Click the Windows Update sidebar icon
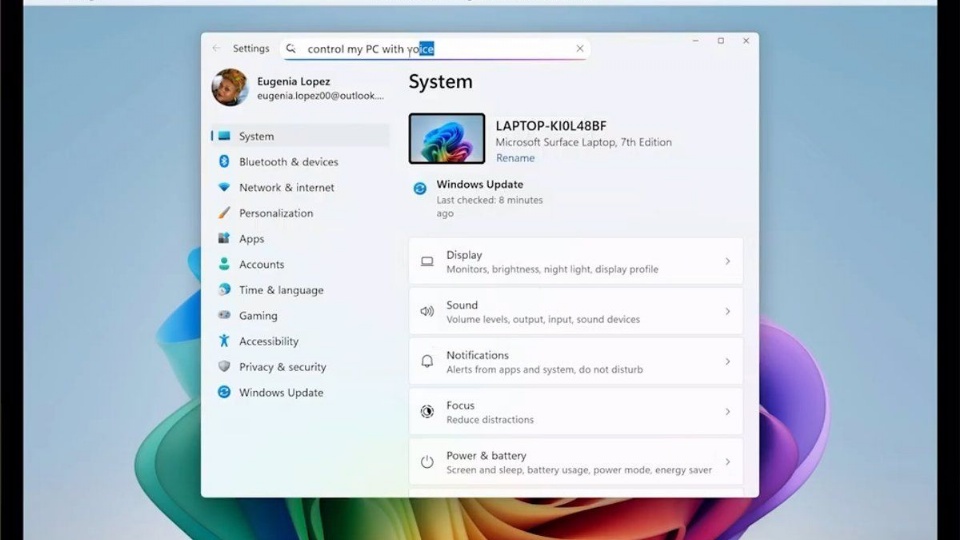 point(224,392)
